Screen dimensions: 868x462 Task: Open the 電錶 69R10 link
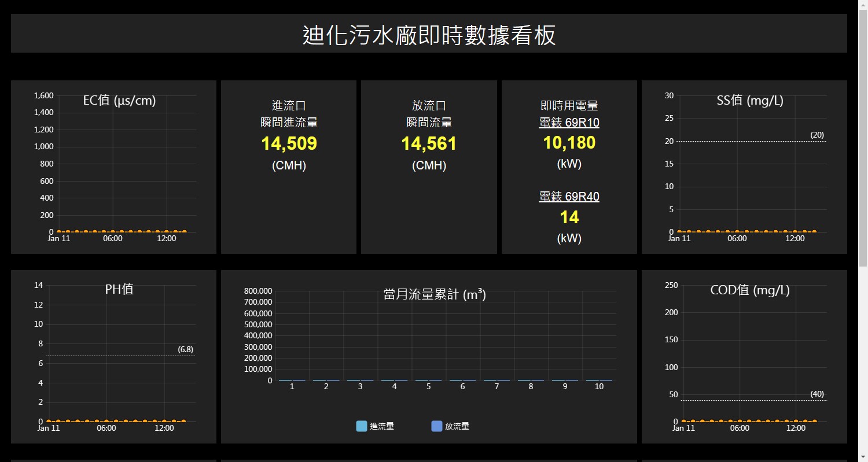tap(569, 123)
